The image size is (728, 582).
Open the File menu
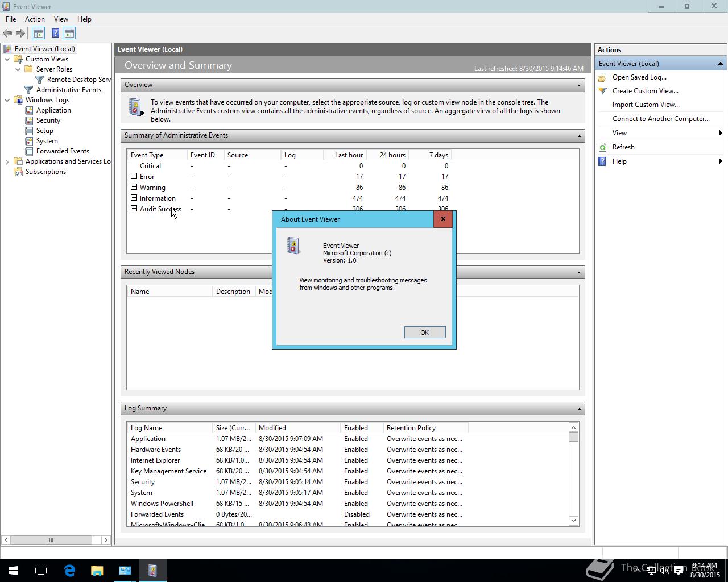pyautogui.click(x=11, y=19)
